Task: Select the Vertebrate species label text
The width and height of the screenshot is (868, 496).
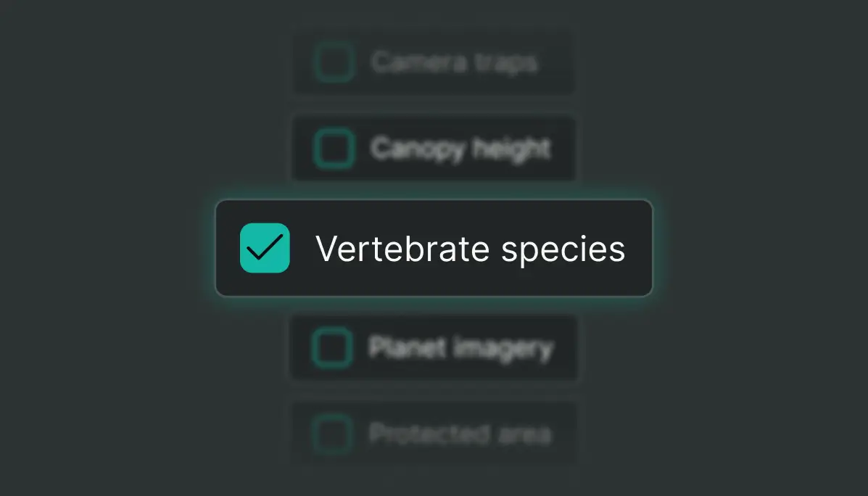Action: [x=471, y=247]
